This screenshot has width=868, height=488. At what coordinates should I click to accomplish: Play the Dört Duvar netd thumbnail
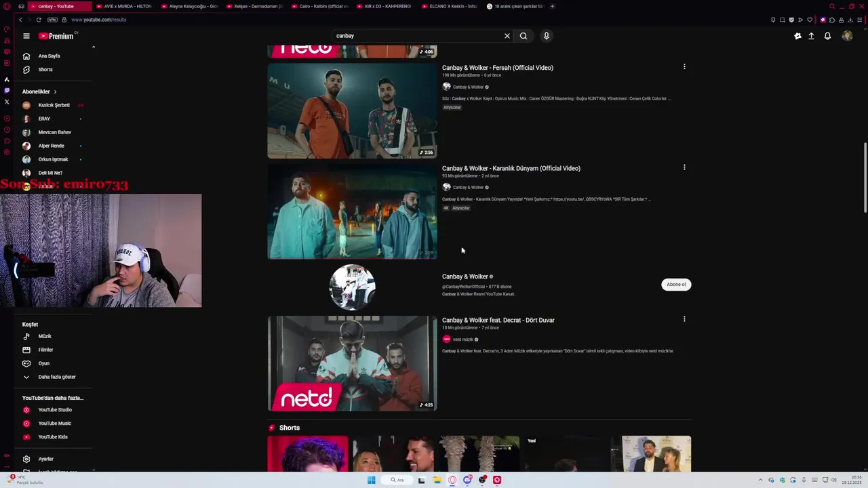click(x=352, y=363)
